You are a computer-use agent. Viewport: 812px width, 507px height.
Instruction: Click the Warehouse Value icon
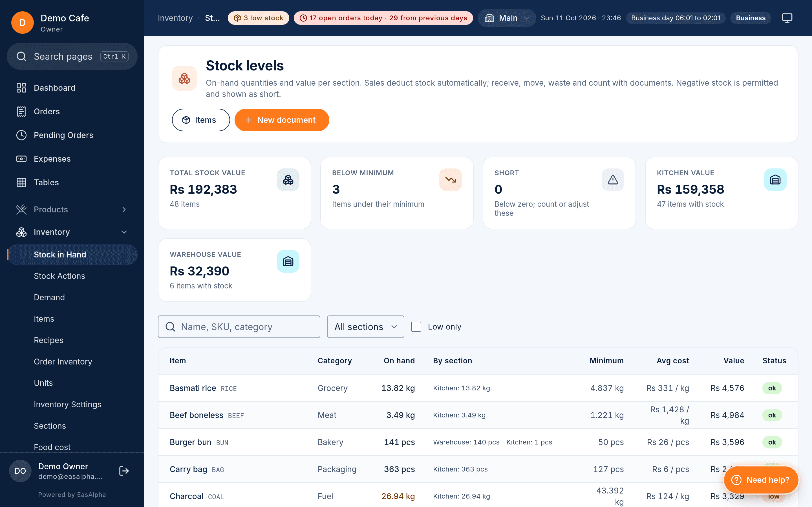pyautogui.click(x=288, y=261)
